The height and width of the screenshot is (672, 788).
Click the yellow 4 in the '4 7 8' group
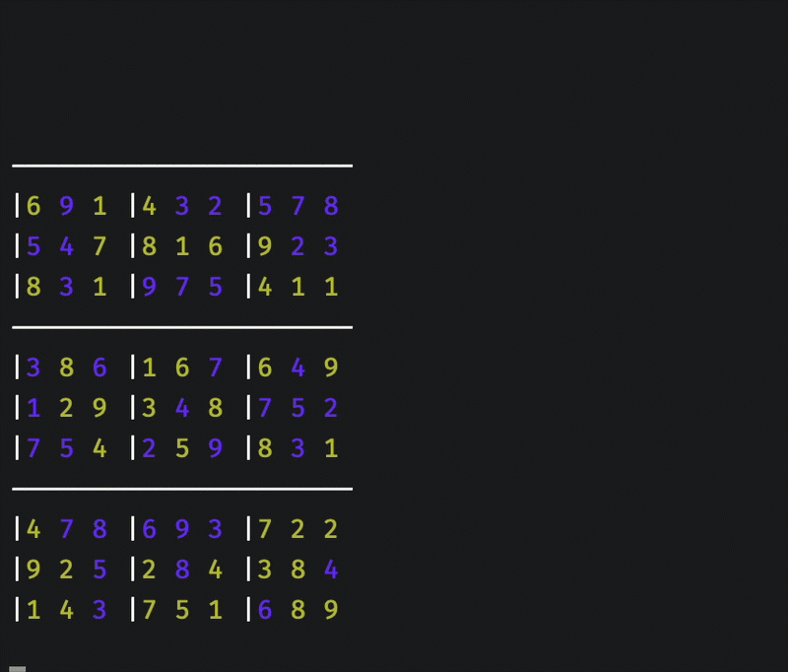click(x=33, y=529)
